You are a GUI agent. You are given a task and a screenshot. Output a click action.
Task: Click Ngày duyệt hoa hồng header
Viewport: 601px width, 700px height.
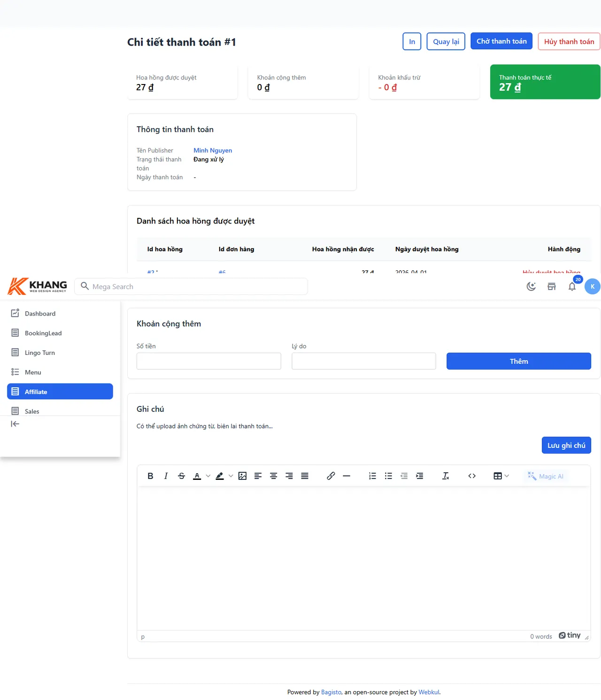[x=427, y=249]
